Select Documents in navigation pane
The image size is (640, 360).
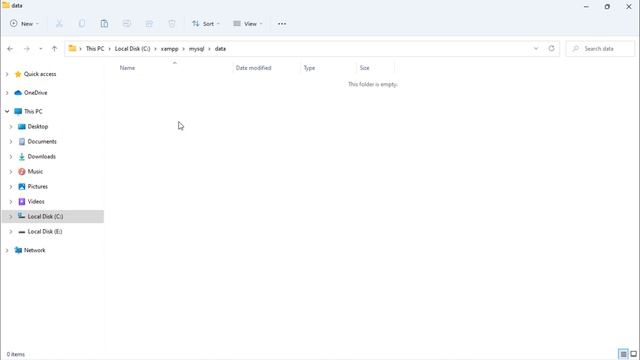coord(42,142)
